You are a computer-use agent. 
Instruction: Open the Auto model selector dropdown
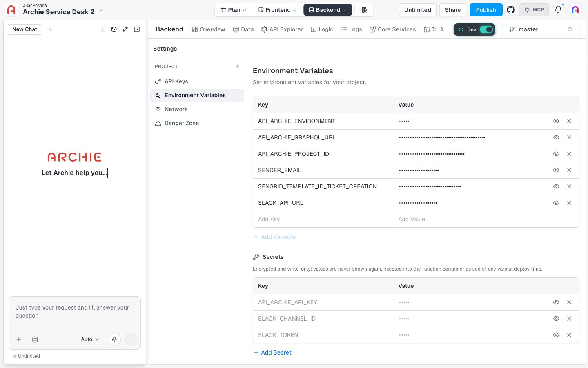pos(90,339)
